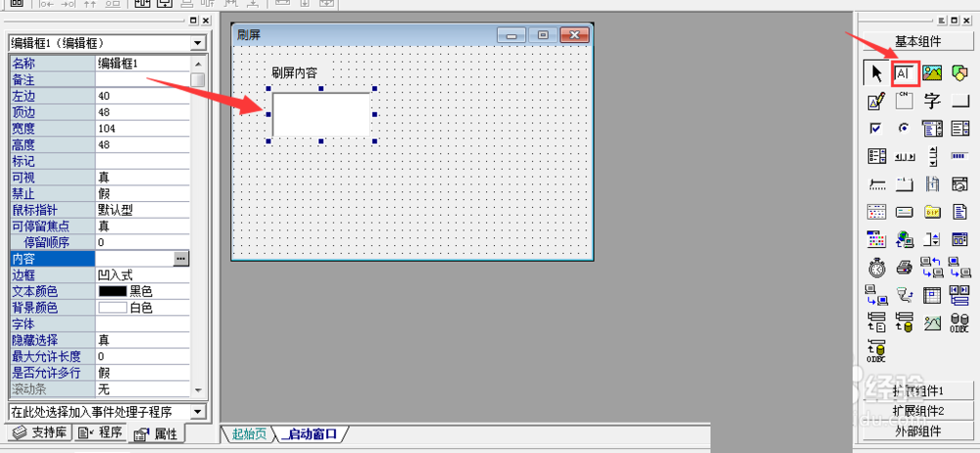980x453 pixels.
Task: Select the shape box (外形框) component
Action: coord(959,73)
